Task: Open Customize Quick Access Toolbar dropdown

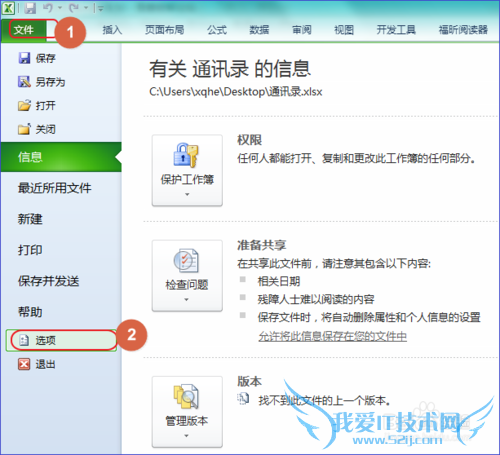Action: tap(100, 8)
